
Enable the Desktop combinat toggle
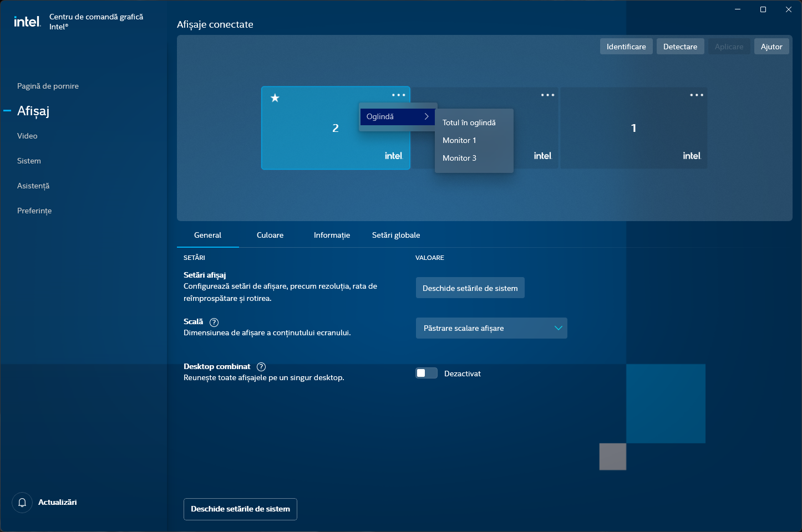426,373
